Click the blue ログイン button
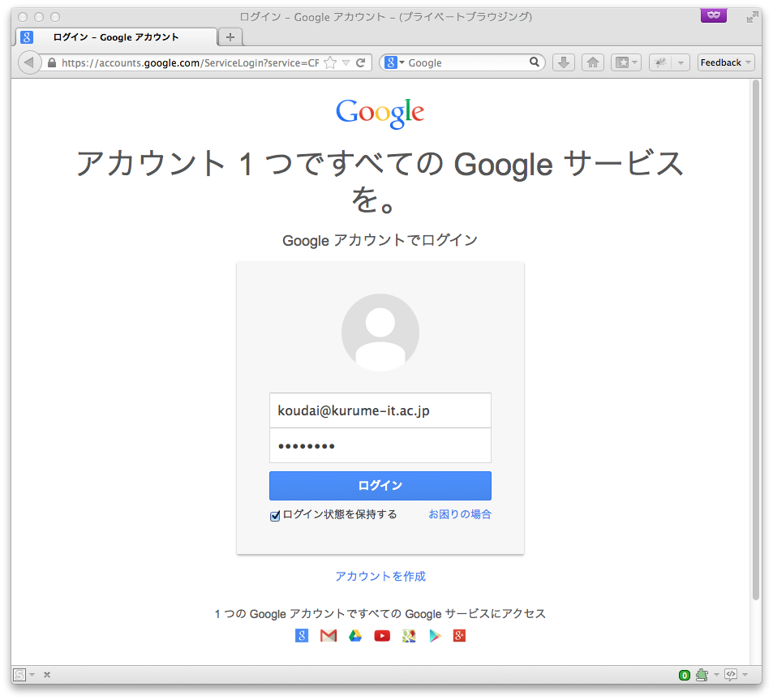The height and width of the screenshot is (700, 773). click(x=380, y=486)
